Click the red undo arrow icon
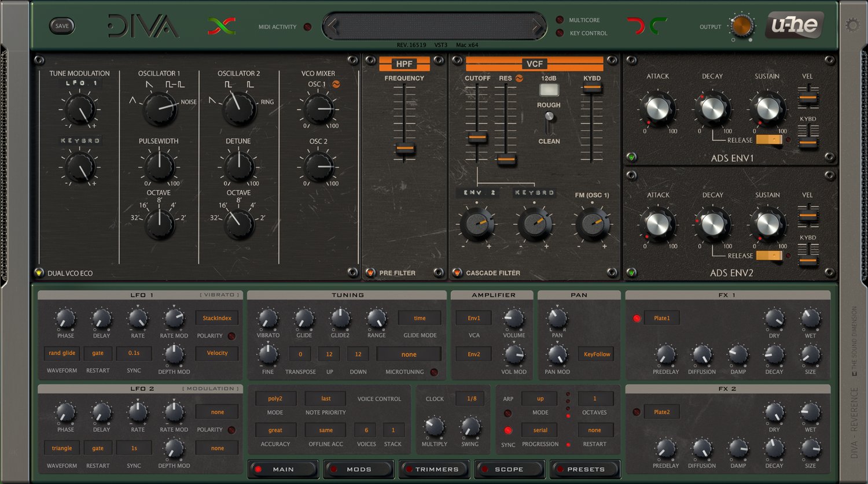The image size is (868, 484). pyautogui.click(x=636, y=25)
